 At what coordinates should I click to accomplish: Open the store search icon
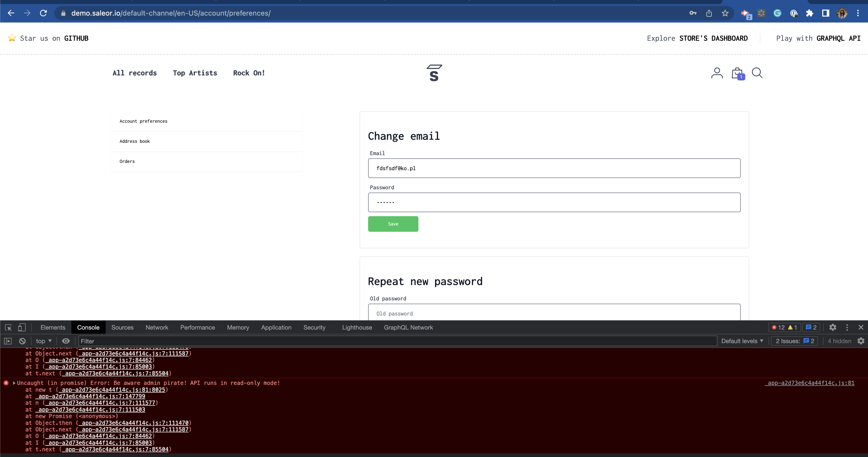(757, 73)
